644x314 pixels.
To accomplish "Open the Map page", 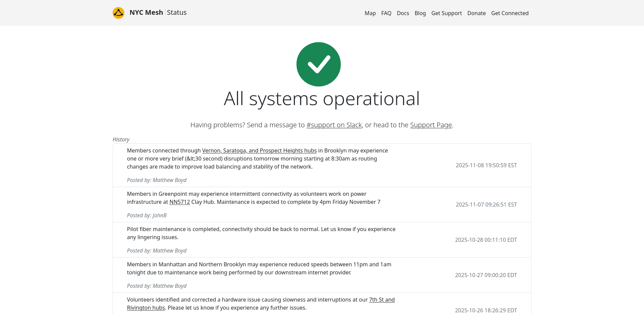I will 370,13.
